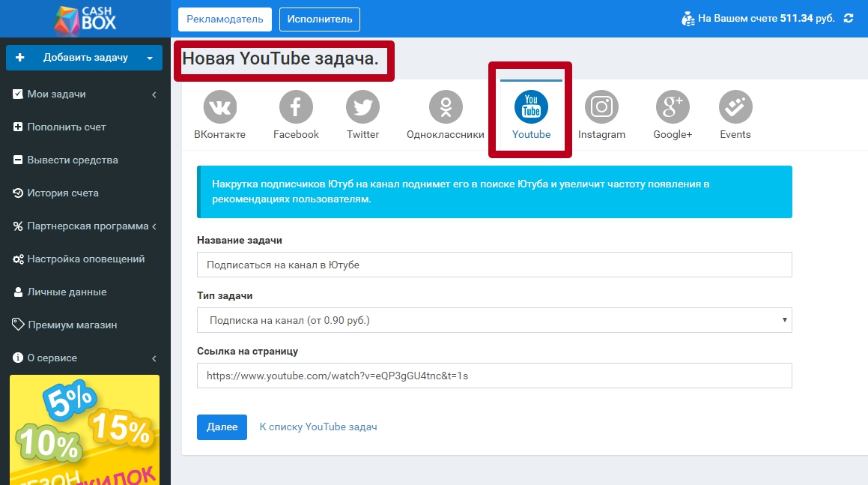Click the checkmark icon beside Мои задачи
The image size is (868, 485).
18,94
